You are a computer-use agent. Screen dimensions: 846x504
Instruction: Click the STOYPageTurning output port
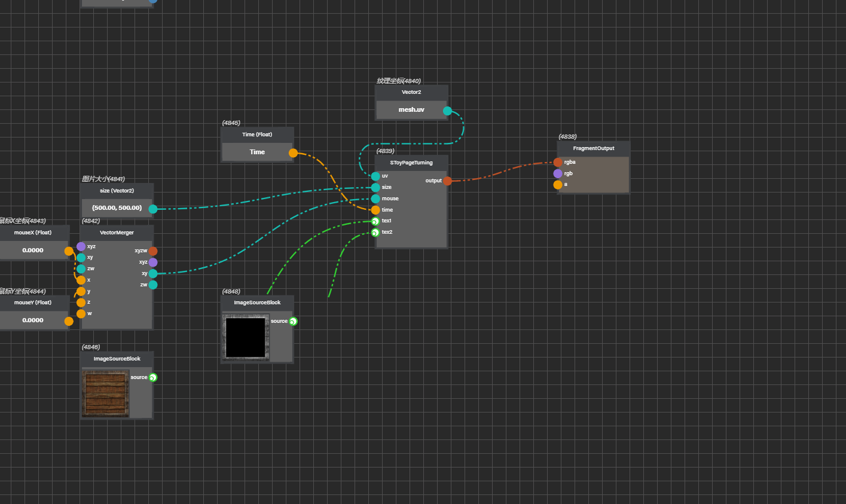point(447,181)
